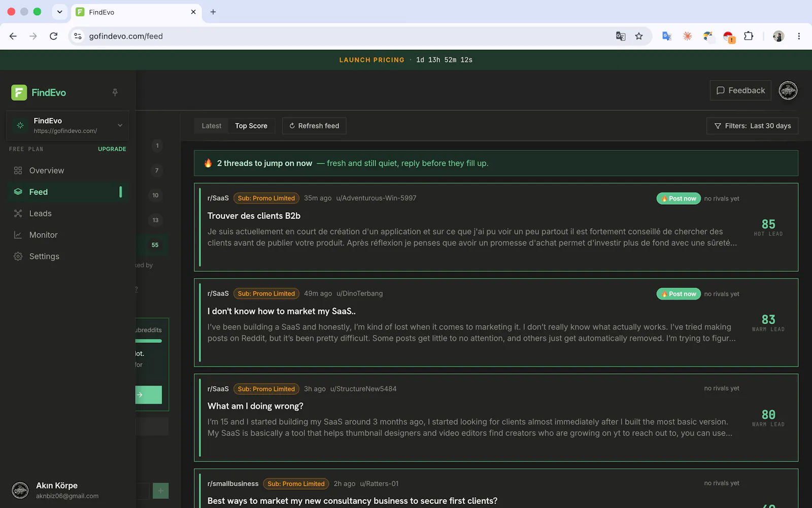This screenshot has height=508, width=812.
Task: Click Sub: Promo Limited badge on What am I doing wrong
Action: (x=266, y=389)
